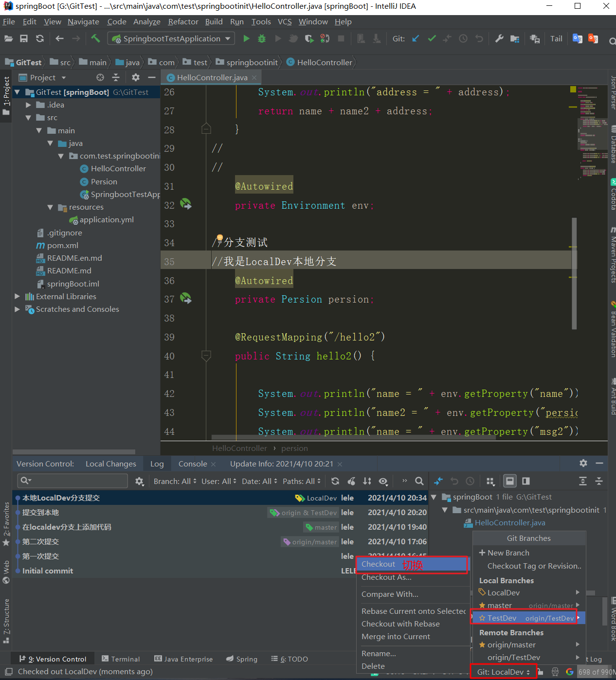This screenshot has height=680, width=616.
Task: Toggle the details panel preview icon
Action: coord(509,481)
